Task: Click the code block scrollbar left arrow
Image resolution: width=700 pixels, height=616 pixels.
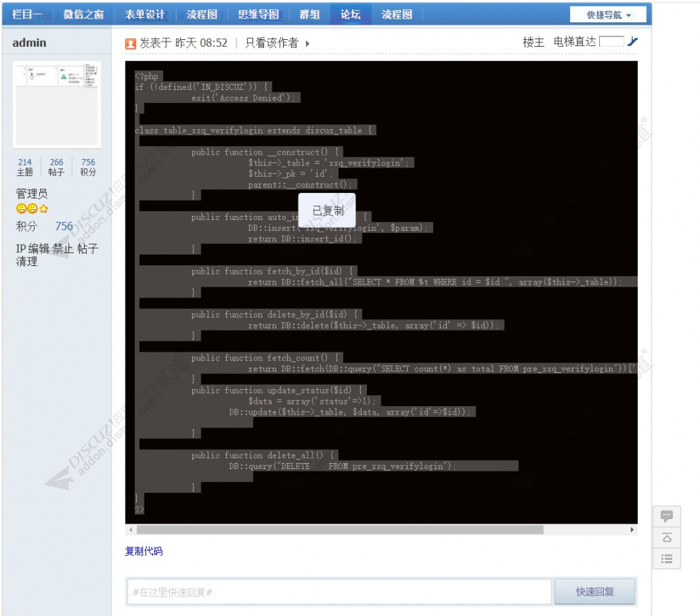Action: point(131,530)
